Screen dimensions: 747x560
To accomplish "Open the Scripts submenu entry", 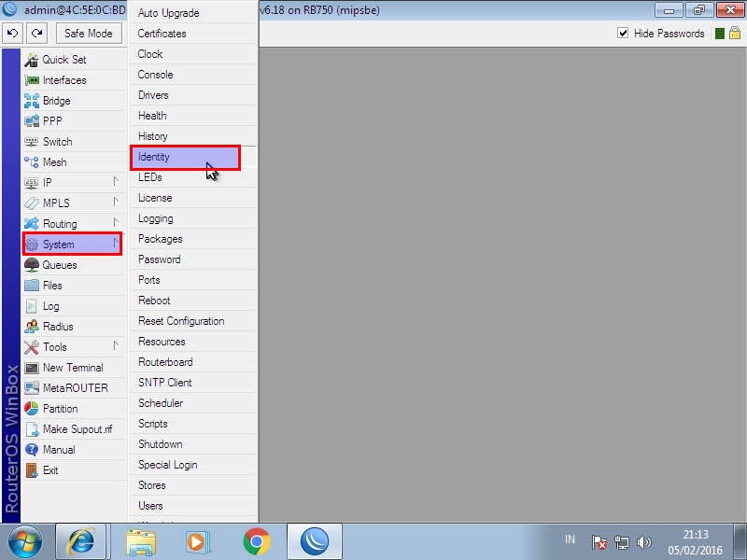I will point(193,424).
